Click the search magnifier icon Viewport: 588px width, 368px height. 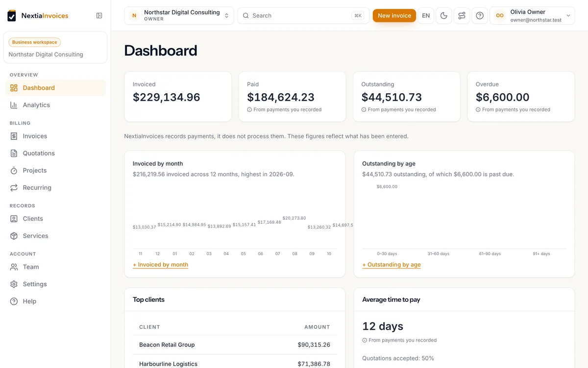tap(246, 16)
